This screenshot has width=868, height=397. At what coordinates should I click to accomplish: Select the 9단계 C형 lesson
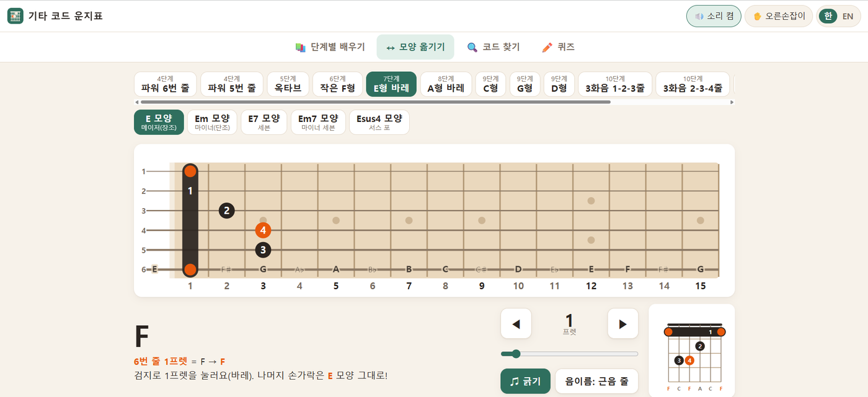490,84
